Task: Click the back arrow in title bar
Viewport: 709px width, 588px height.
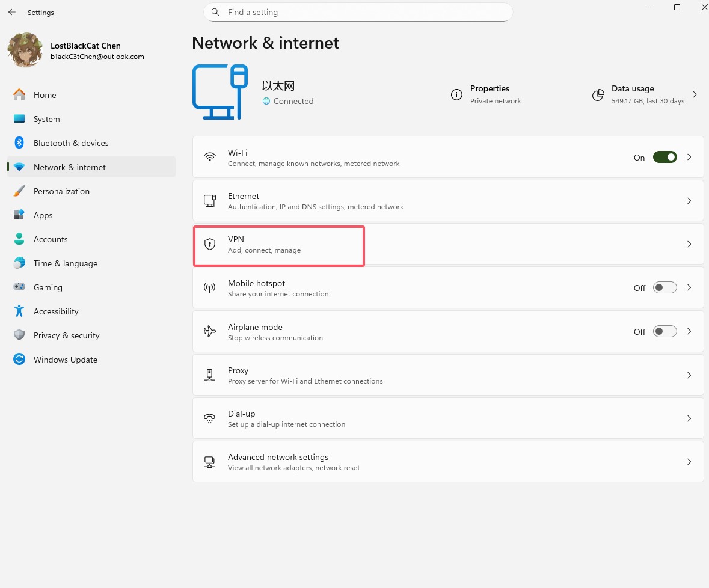Action: 12,12
